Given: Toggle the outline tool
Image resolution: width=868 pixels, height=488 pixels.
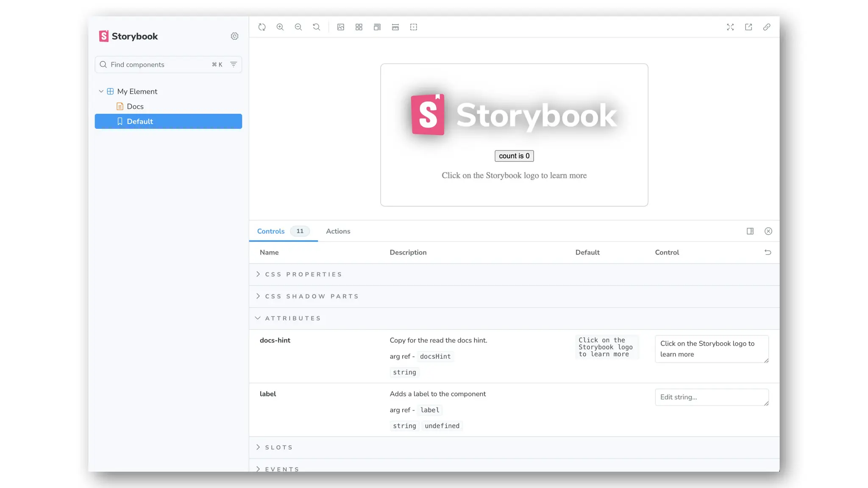Looking at the screenshot, I should coord(414,27).
